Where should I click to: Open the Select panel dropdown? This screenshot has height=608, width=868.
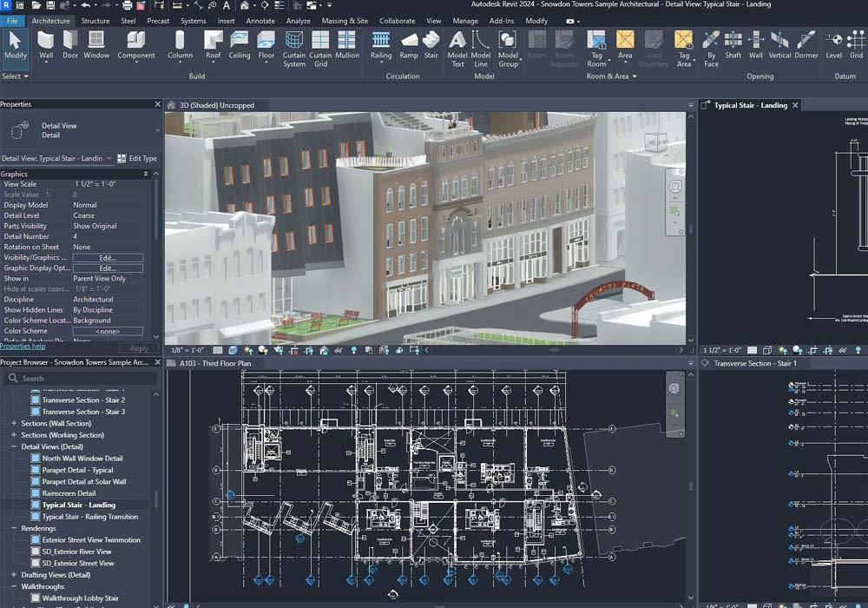(x=15, y=76)
